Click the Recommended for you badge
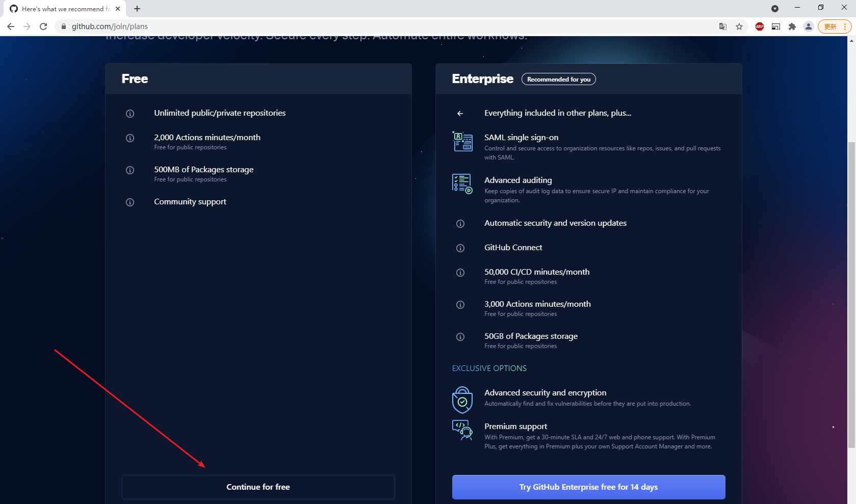856x504 pixels. coord(559,79)
